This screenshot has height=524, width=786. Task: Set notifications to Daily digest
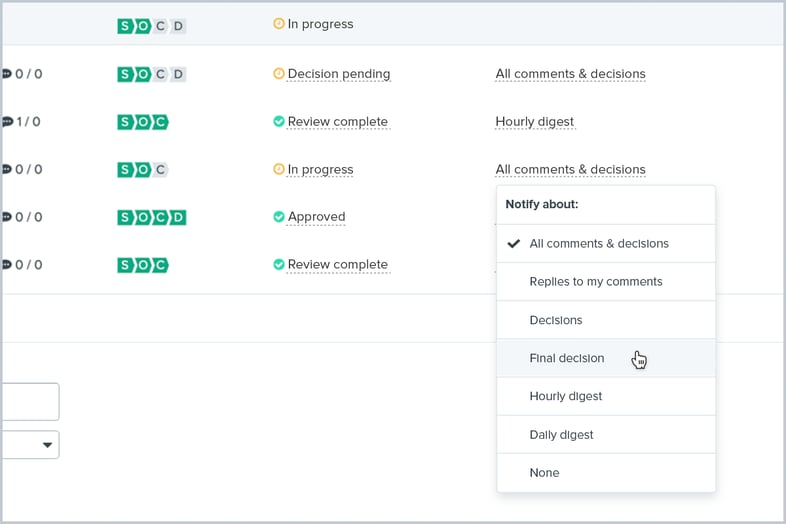561,435
